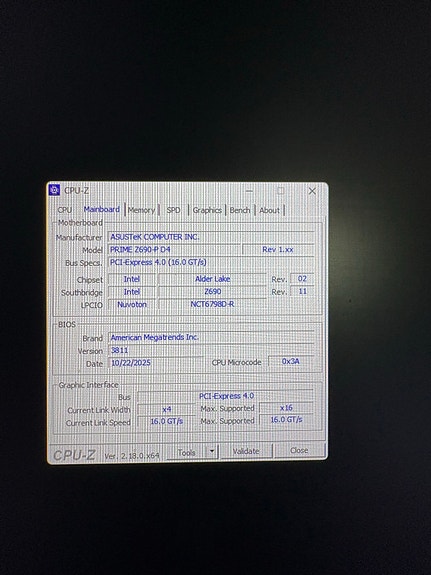This screenshot has width=431, height=575.
Task: Click the current link width x4 value
Action: pyautogui.click(x=167, y=409)
